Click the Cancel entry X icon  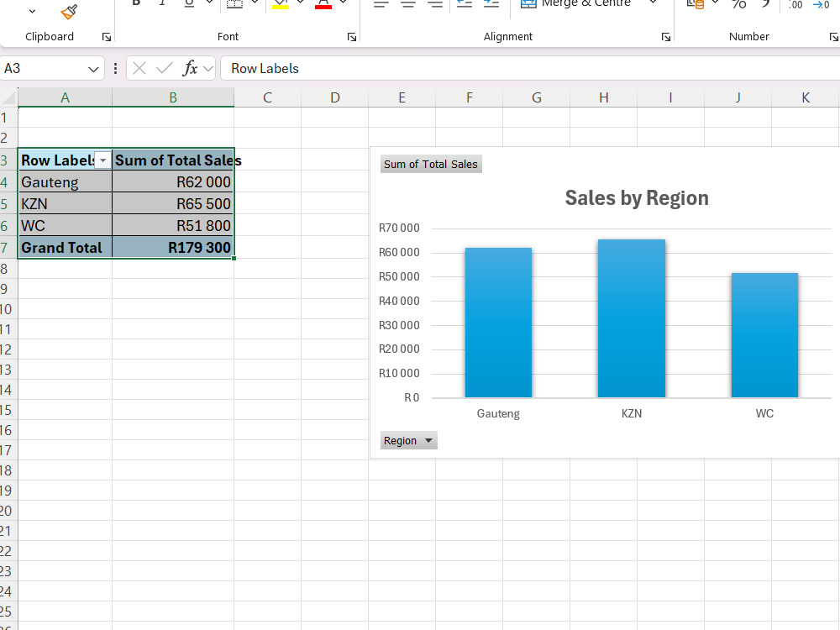[139, 69]
